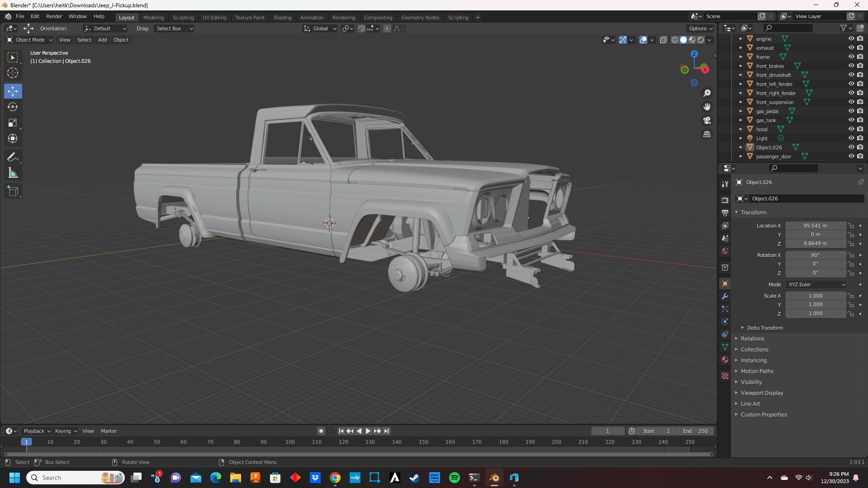Activate the Measure tool
The image size is (868, 488).
tap(13, 173)
